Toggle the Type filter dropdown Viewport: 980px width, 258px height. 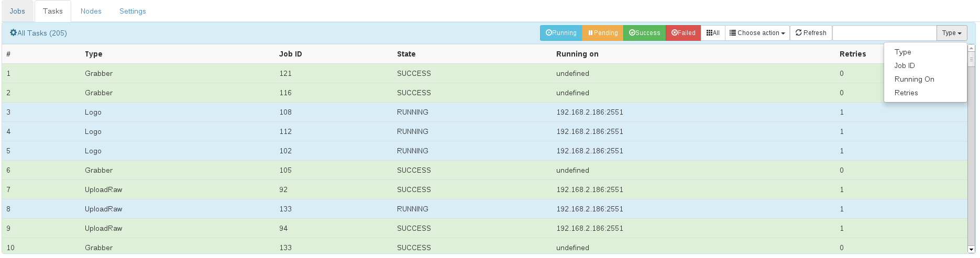952,33
